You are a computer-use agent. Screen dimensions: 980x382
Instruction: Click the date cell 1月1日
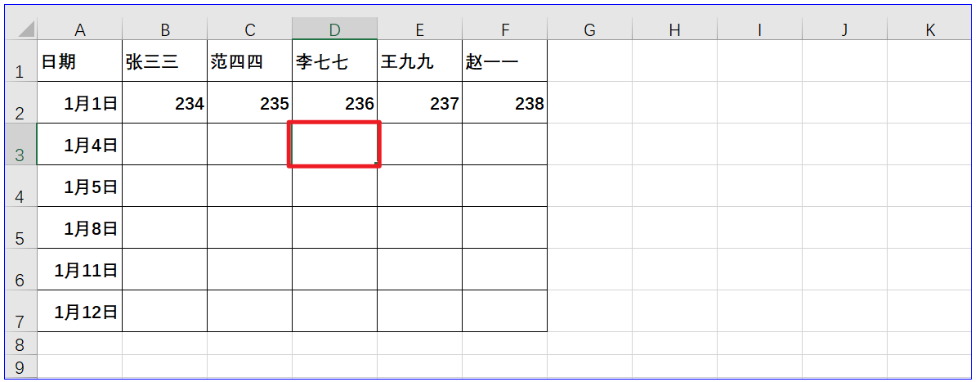[x=79, y=102]
